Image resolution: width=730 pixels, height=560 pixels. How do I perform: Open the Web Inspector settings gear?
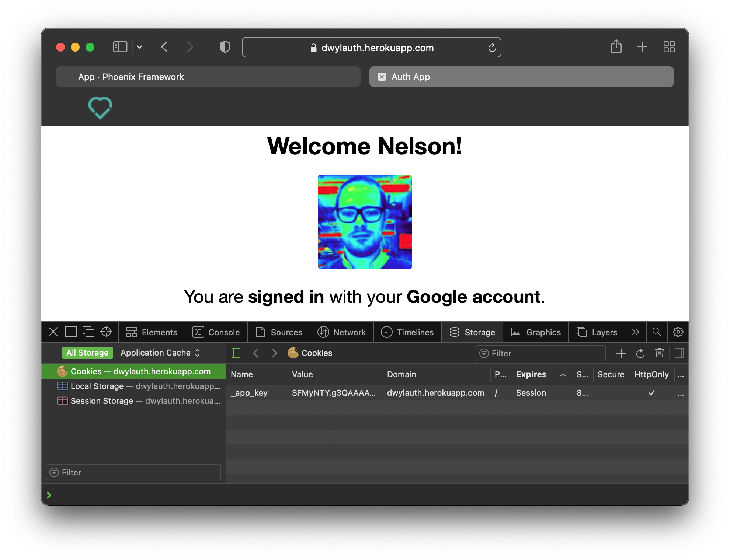coord(678,332)
